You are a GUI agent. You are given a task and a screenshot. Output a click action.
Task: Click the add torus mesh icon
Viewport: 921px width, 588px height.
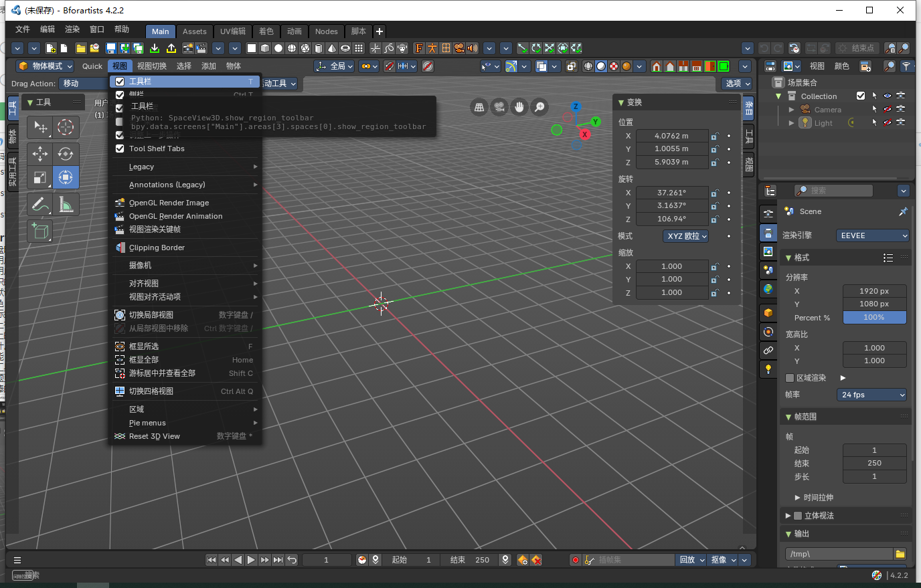point(345,48)
